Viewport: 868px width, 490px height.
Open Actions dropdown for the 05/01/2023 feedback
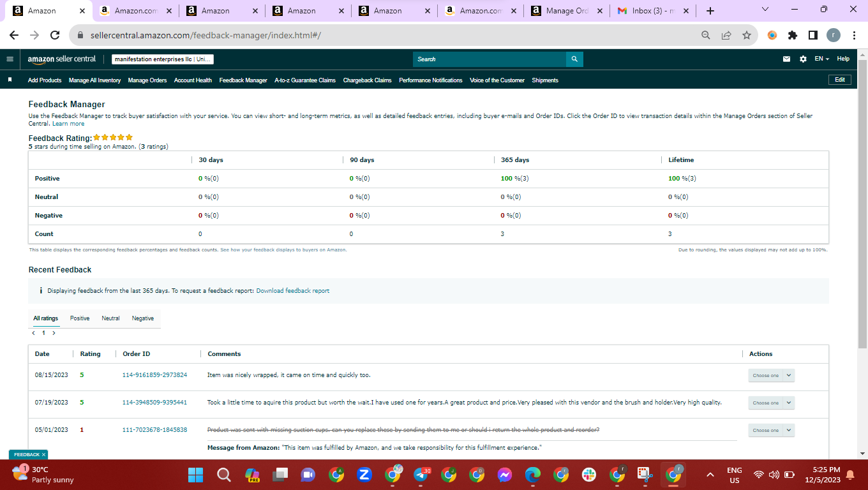pos(771,430)
